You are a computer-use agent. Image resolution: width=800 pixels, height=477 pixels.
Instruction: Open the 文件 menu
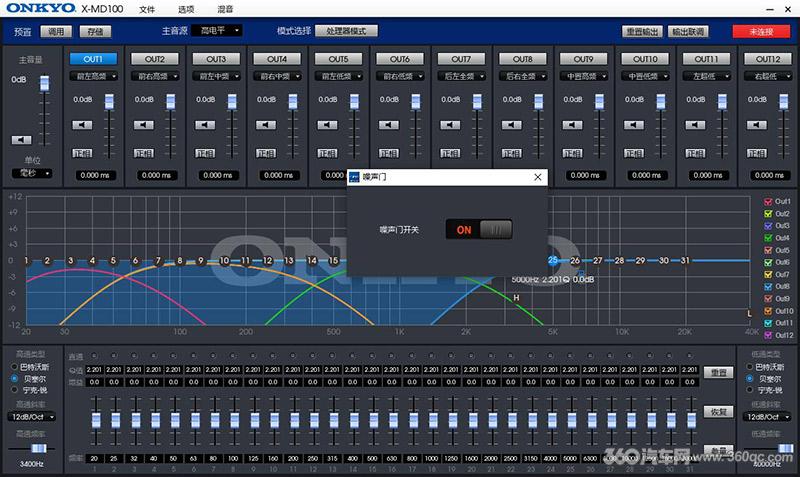tap(147, 9)
